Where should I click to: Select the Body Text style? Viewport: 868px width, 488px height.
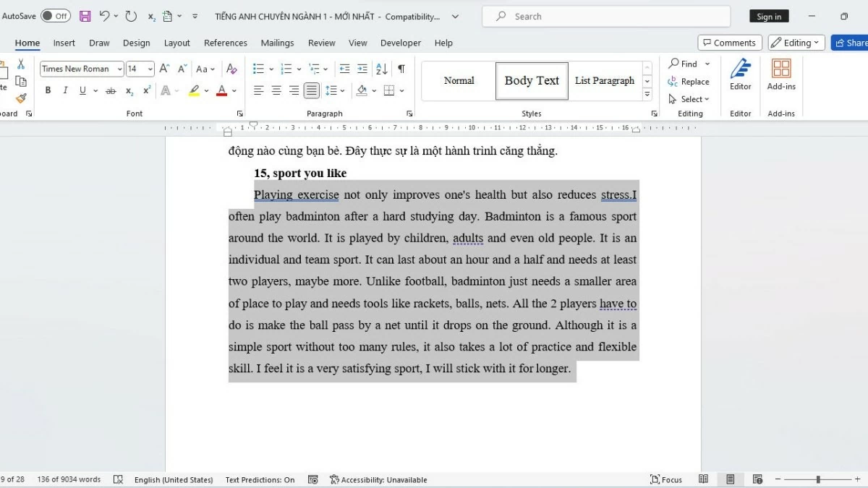point(532,80)
